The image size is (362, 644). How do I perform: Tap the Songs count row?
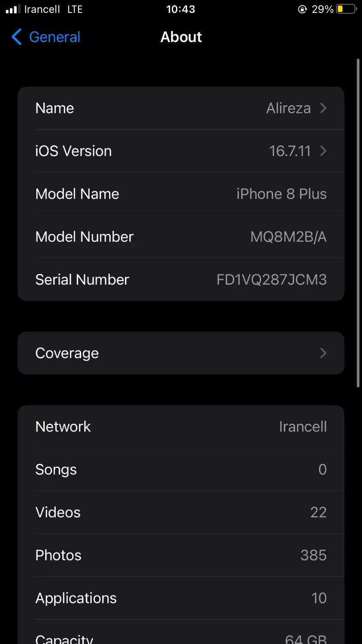pyautogui.click(x=181, y=469)
